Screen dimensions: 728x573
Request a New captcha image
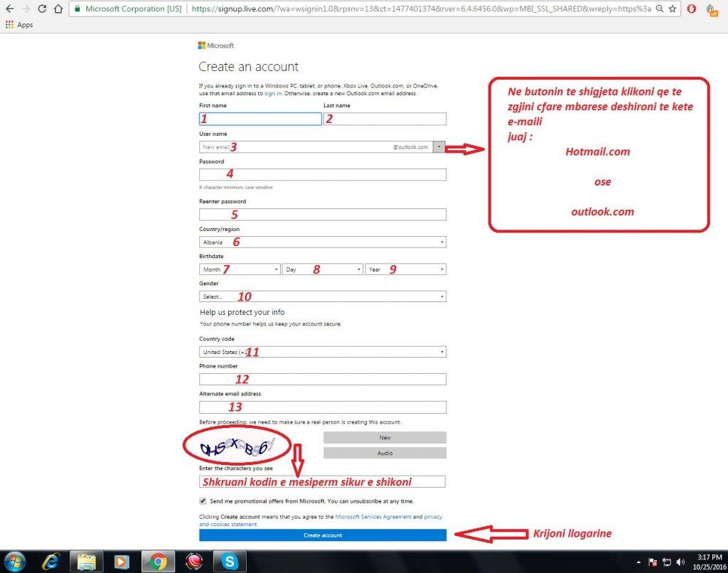click(x=385, y=438)
